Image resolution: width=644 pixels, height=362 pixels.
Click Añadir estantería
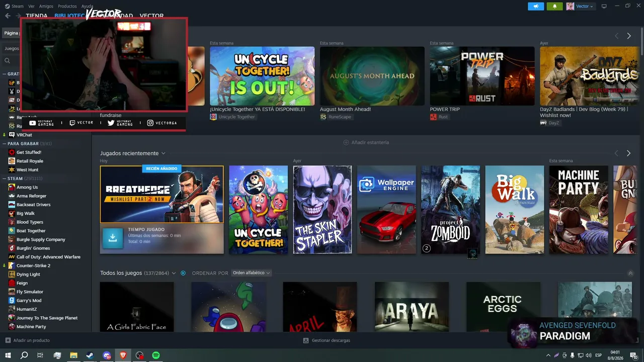coord(366,142)
